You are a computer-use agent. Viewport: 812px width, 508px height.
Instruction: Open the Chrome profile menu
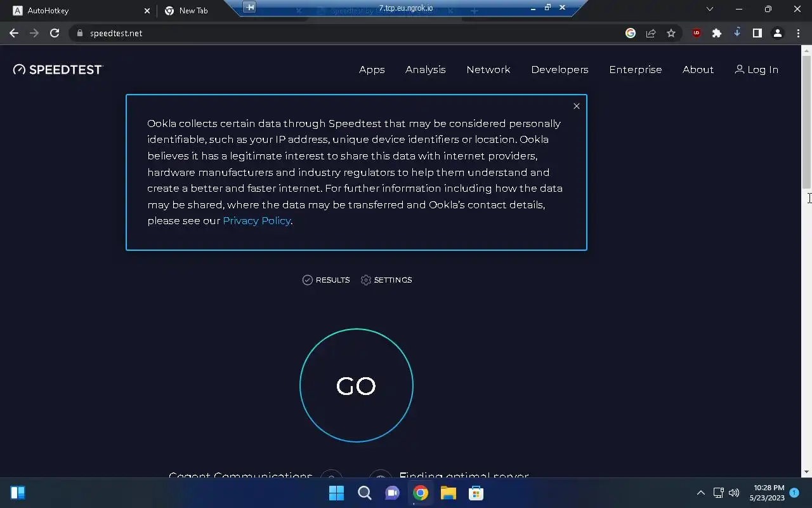778,33
